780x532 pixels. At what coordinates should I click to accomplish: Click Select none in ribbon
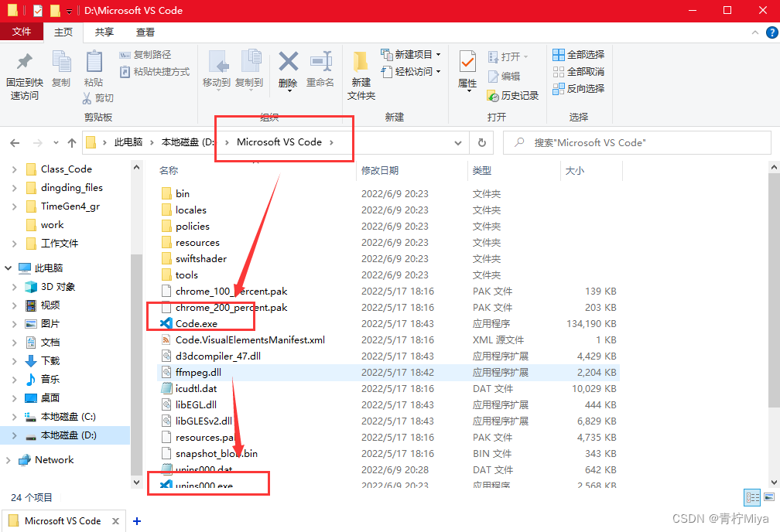click(579, 72)
